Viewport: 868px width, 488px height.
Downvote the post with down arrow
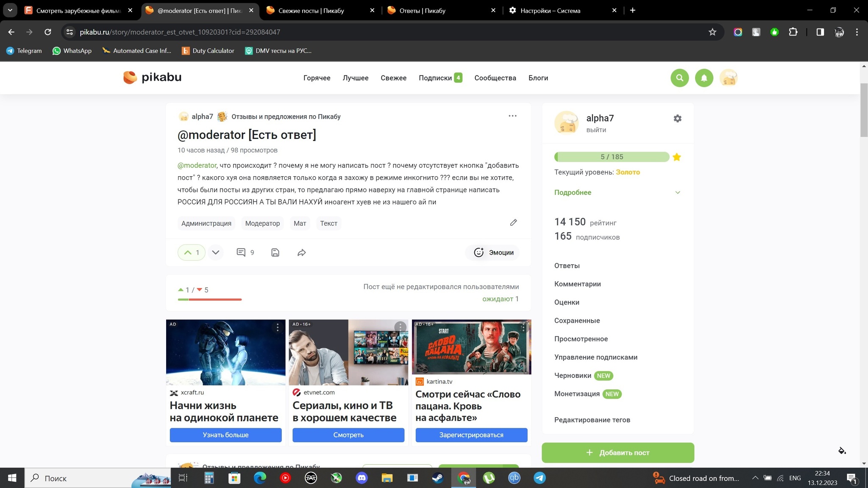(x=215, y=252)
